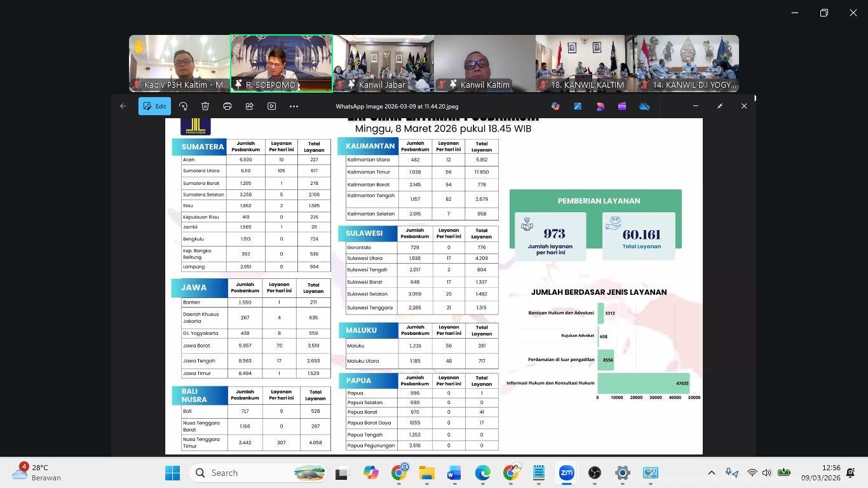
Task: Open Copilot from the Photos title bar
Action: pyautogui.click(x=555, y=106)
